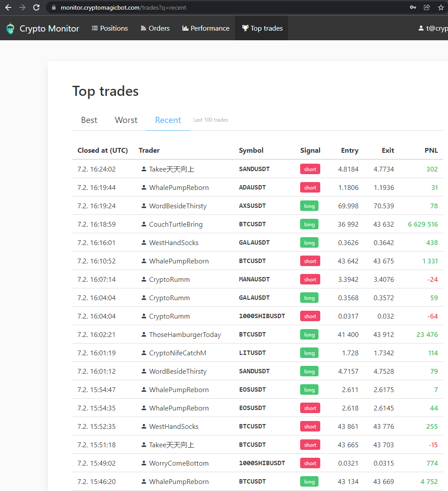This screenshot has height=491, width=448.
Task: Go back with the browser back arrow
Action: click(x=8, y=7)
